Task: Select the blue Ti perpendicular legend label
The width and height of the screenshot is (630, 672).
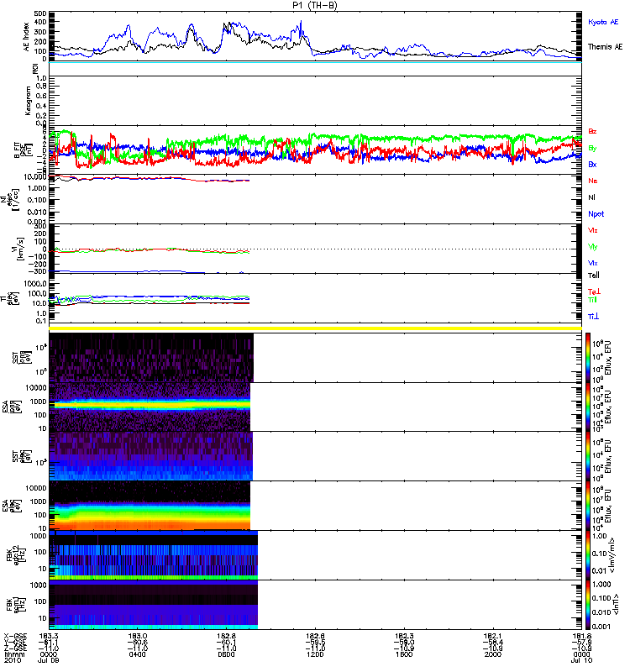Action: coord(593,317)
